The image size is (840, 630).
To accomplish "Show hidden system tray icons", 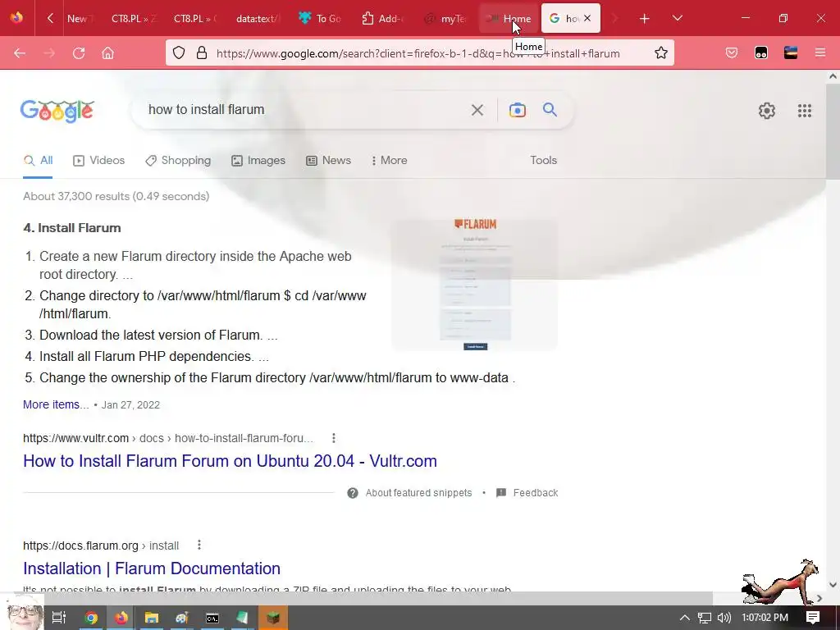I will pos(685,618).
